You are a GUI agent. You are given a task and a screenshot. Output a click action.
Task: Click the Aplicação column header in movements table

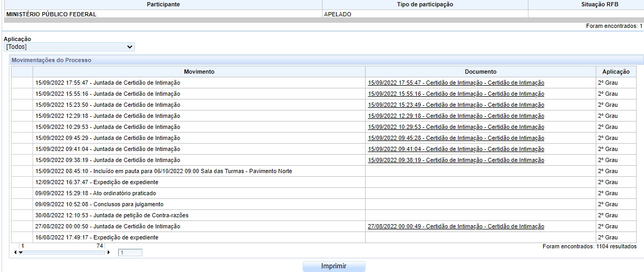coord(616,72)
